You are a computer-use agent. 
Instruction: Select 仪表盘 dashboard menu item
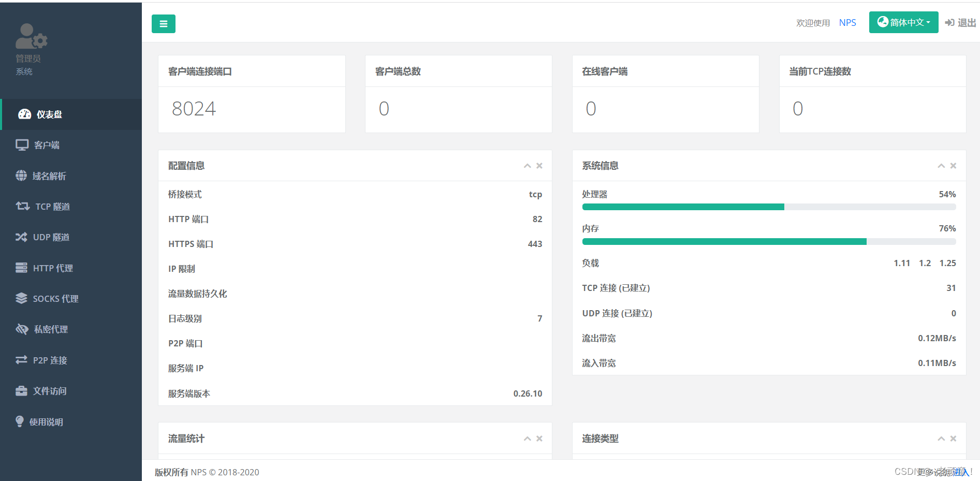71,114
